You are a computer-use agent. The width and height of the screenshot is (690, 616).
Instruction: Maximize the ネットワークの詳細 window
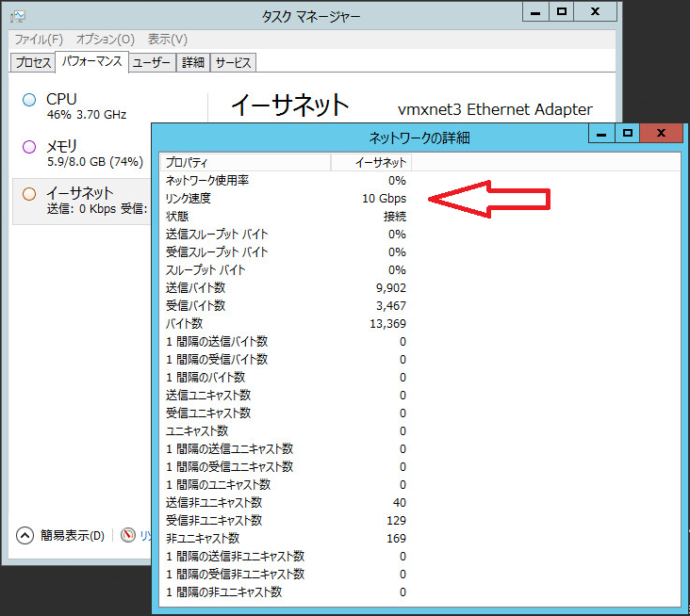628,134
